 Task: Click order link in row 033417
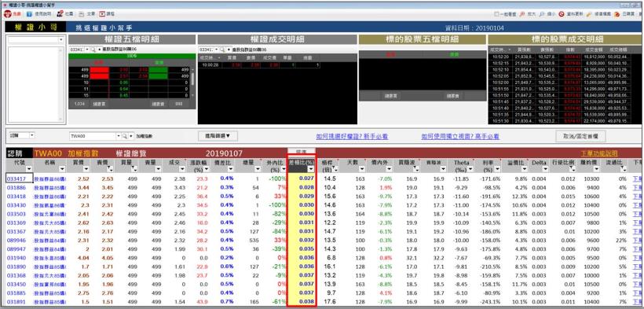click(x=637, y=179)
